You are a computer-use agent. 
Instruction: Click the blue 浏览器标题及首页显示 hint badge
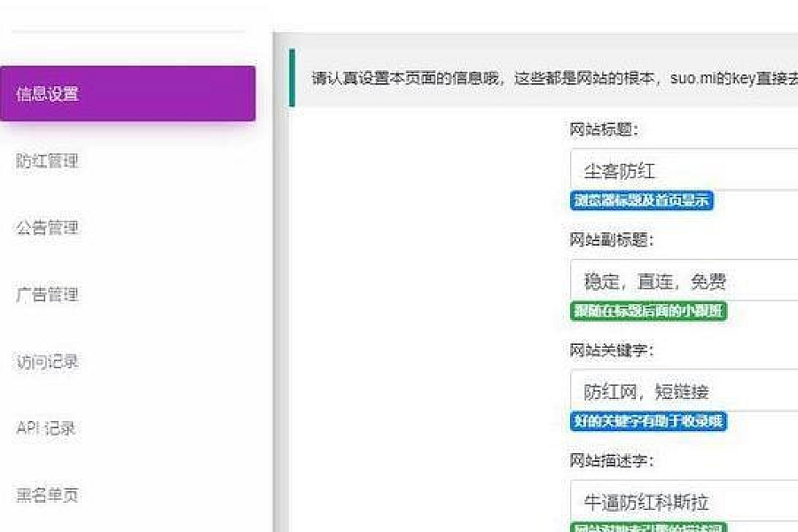(641, 200)
